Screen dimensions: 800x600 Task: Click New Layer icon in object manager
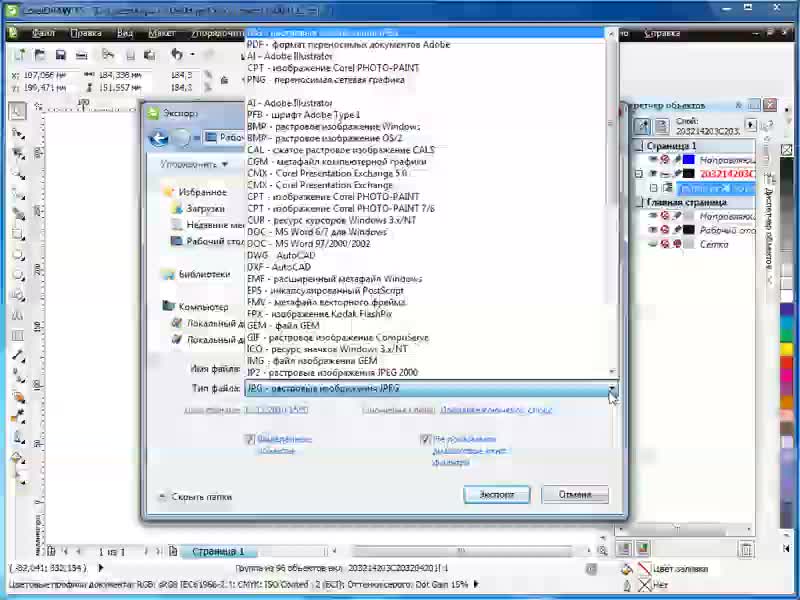(x=624, y=548)
